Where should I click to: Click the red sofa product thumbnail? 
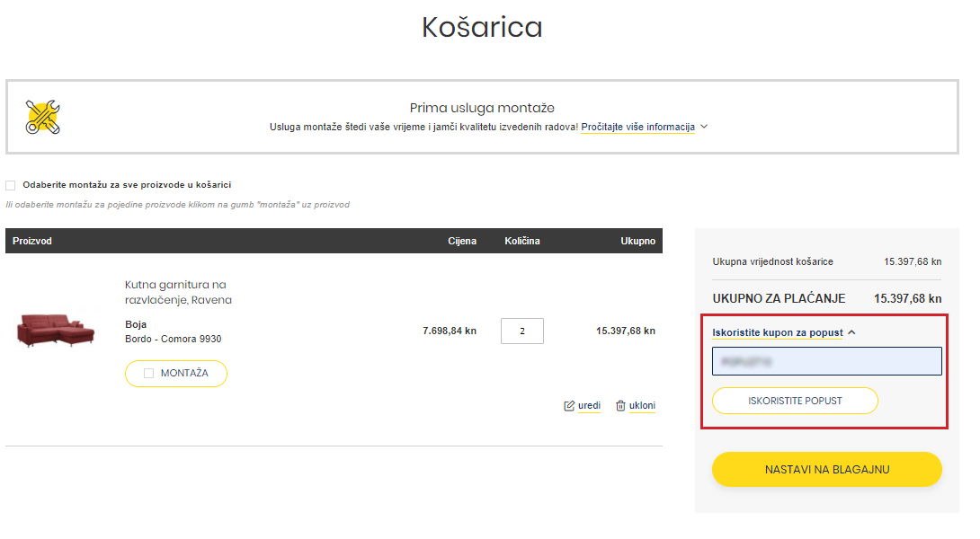point(55,331)
